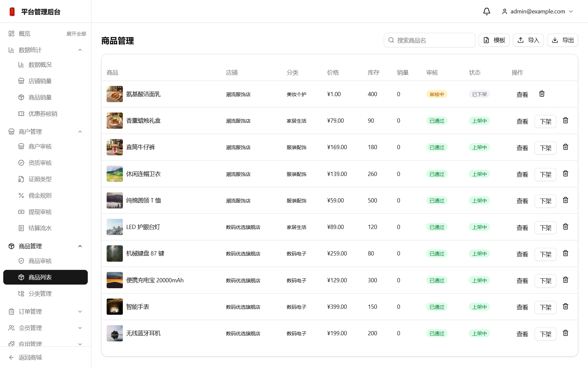Image resolution: width=588 pixels, height=368 pixels.
Task: Click trash icon for 香薰蜡烛礼盒 row
Action: tap(565, 120)
